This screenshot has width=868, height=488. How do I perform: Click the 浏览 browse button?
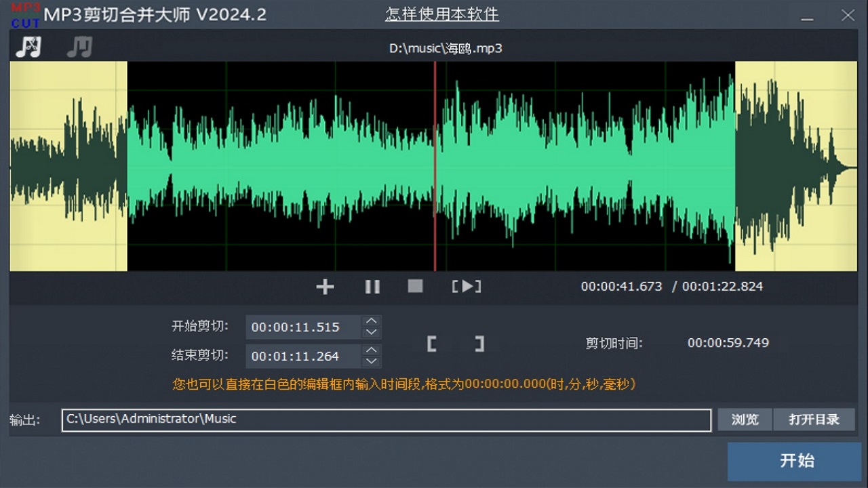click(745, 420)
